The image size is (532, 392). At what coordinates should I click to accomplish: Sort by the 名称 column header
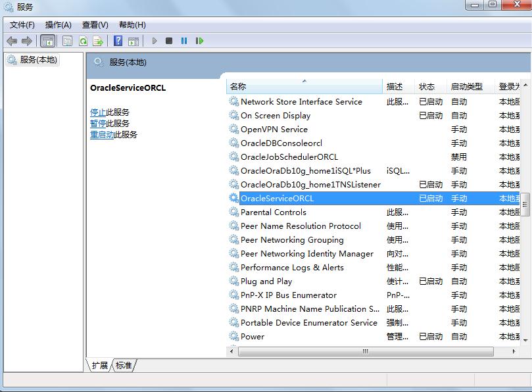tap(304, 87)
